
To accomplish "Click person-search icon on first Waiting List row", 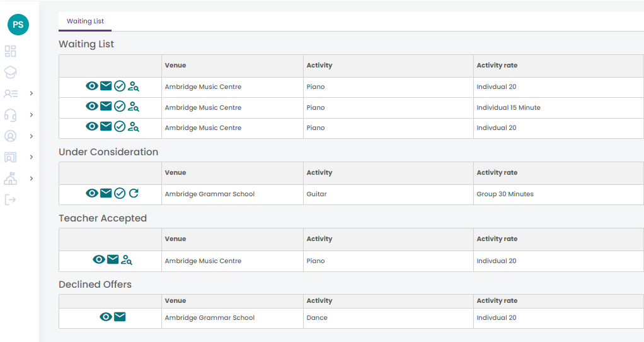I will click(x=134, y=86).
